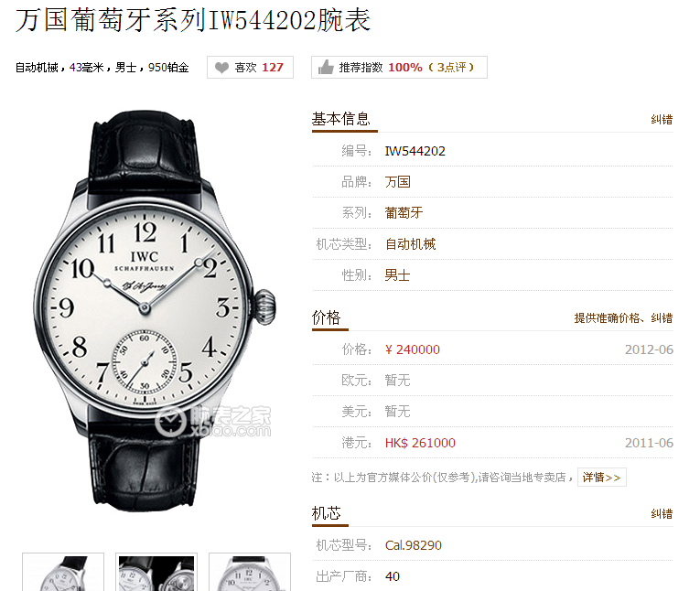This screenshot has height=591, width=700.
Task: Click 纠错 beside 机芯 heading
Action: pyautogui.click(x=662, y=514)
